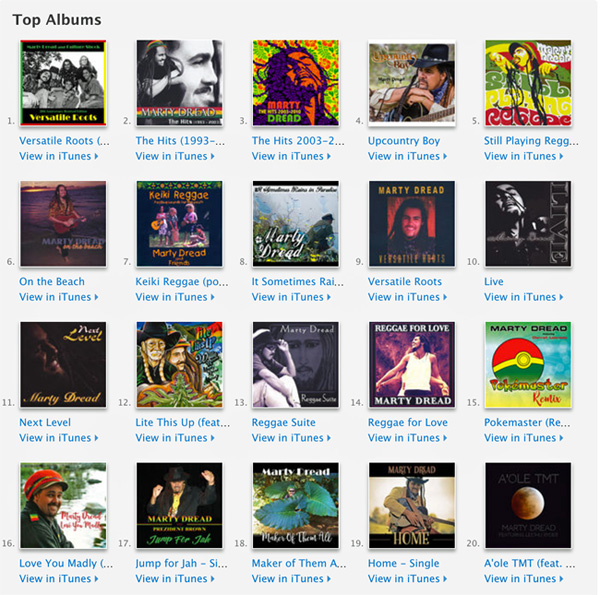Open the Pokemaster Remix album cover
This screenshot has height=595, width=600.
point(528,364)
